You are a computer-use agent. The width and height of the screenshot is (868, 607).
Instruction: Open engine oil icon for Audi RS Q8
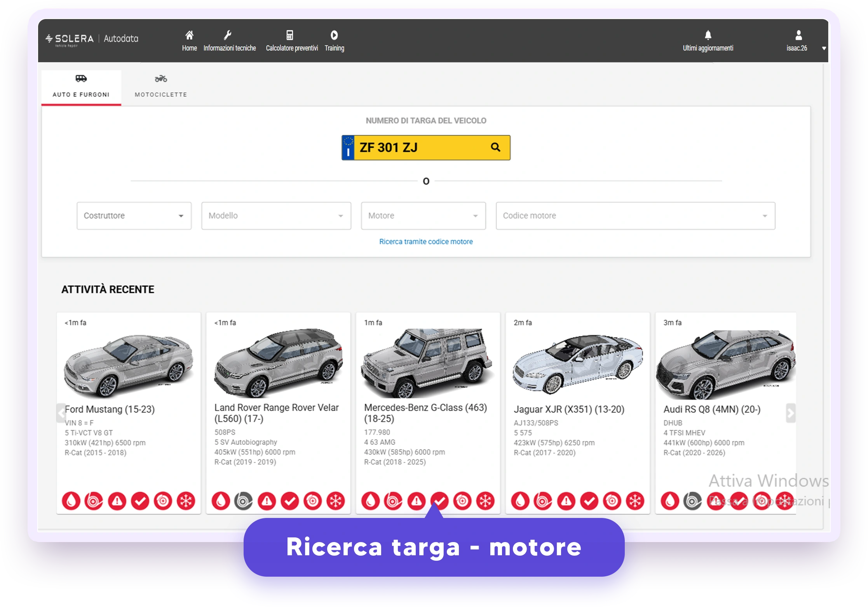point(670,501)
